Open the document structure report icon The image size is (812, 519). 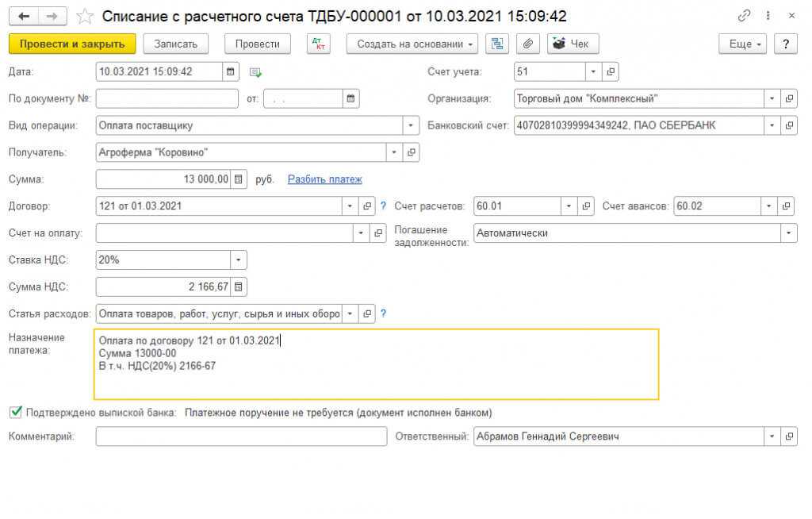pos(497,44)
